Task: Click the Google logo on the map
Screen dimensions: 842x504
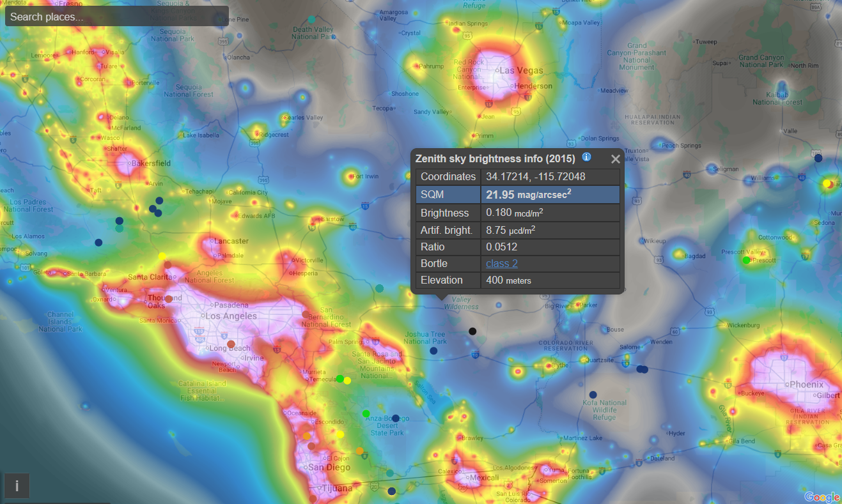Action: coord(822,497)
